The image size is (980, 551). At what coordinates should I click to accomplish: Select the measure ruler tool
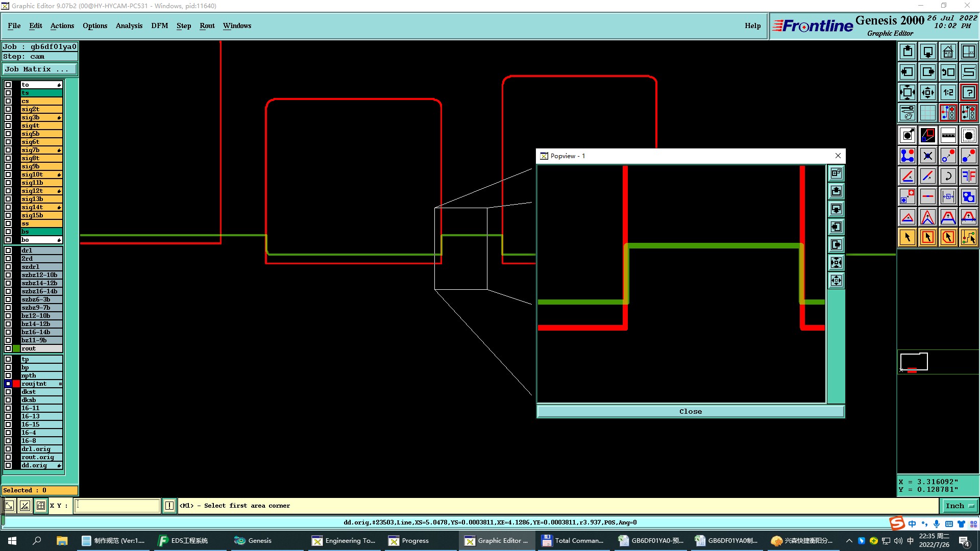click(948, 135)
